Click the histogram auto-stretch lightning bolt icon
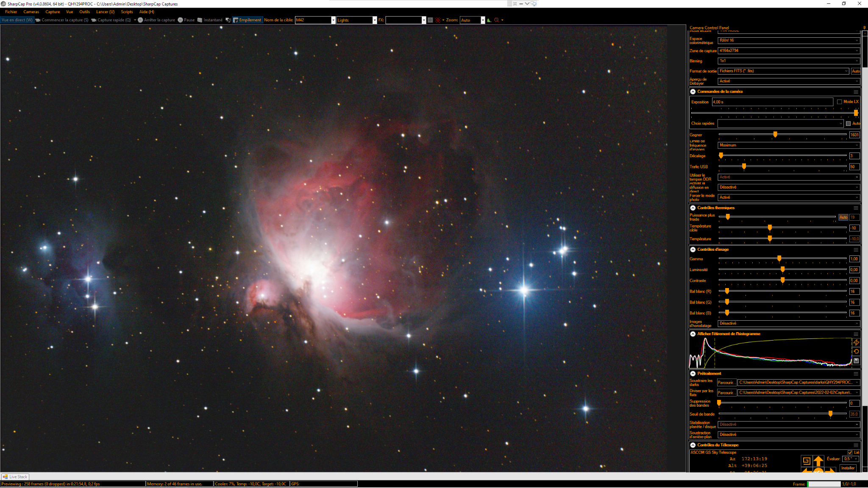 point(856,342)
